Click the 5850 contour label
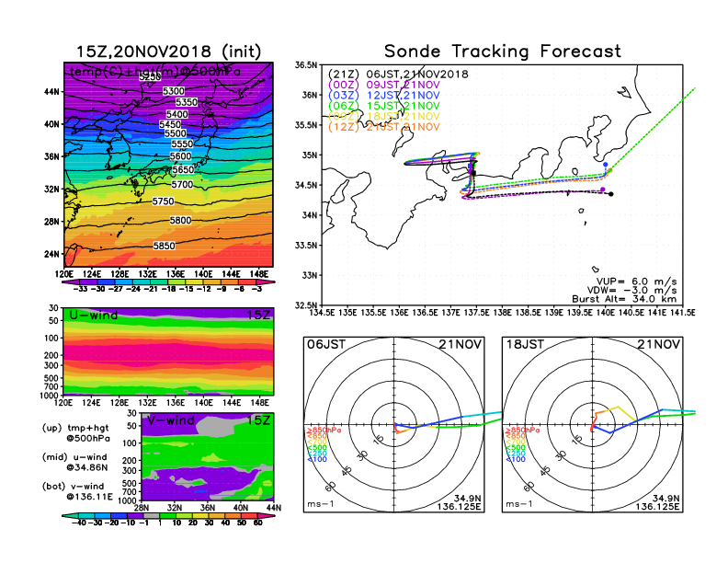The height and width of the screenshot is (563, 728). point(165,246)
